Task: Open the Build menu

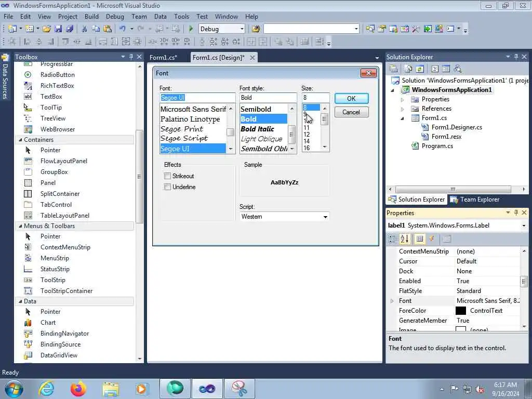Action: pyautogui.click(x=91, y=17)
